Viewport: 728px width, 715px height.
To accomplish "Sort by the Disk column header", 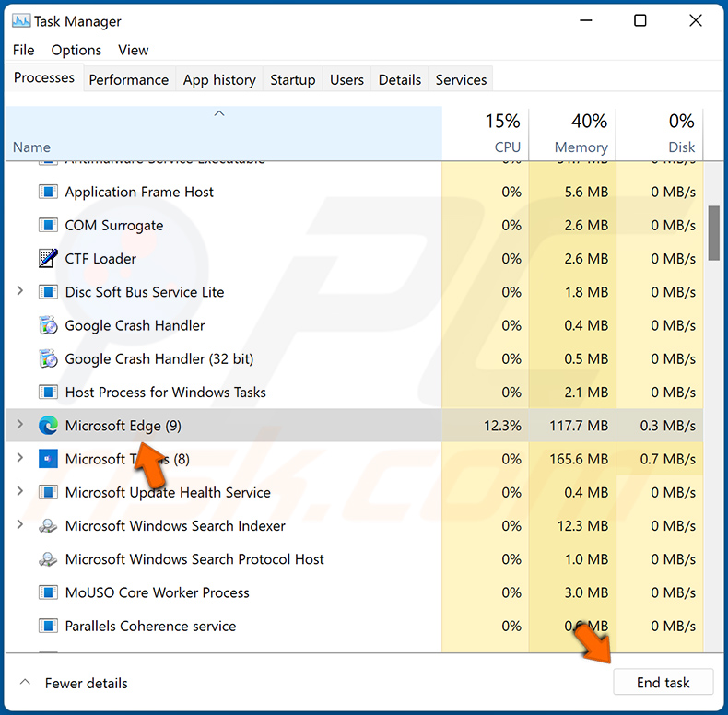I will coord(660,134).
